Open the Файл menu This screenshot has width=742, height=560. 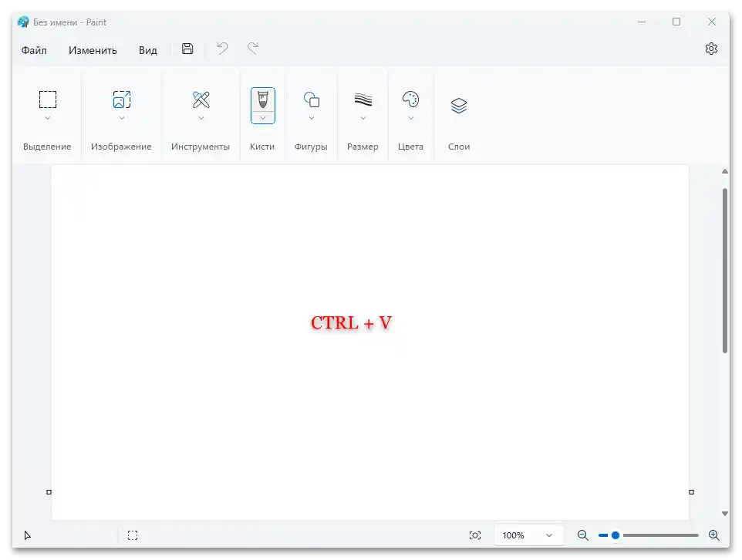[x=34, y=49]
